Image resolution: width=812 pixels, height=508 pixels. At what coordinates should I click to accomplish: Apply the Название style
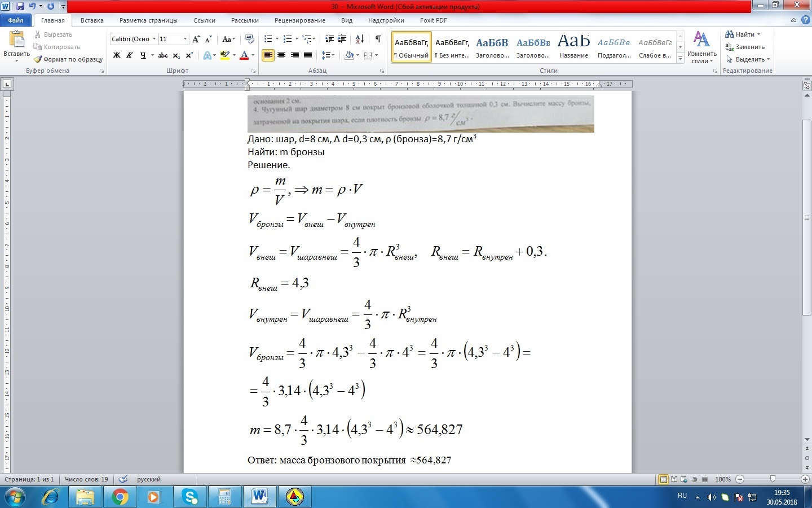(573, 47)
